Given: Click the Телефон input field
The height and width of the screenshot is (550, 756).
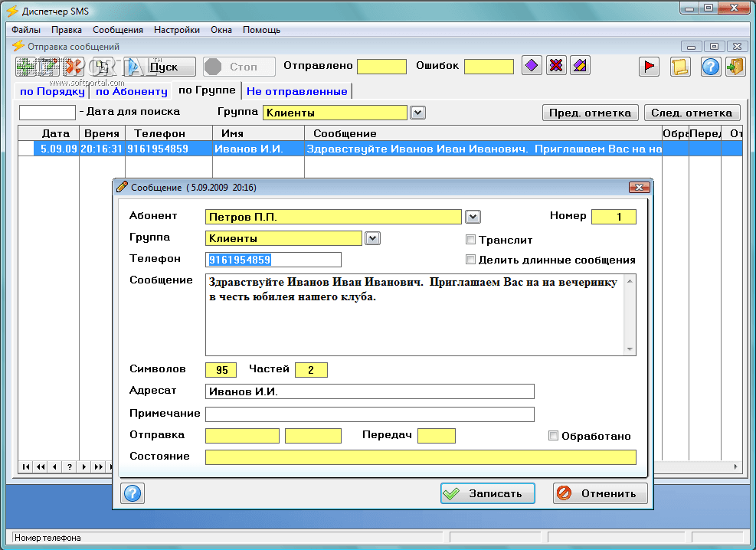Looking at the screenshot, I should (273, 260).
